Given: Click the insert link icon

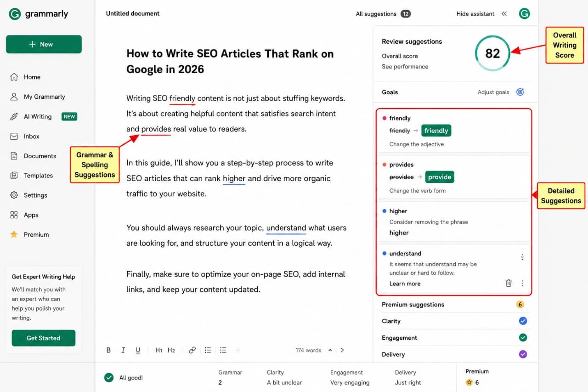Looking at the screenshot, I should [192, 350].
